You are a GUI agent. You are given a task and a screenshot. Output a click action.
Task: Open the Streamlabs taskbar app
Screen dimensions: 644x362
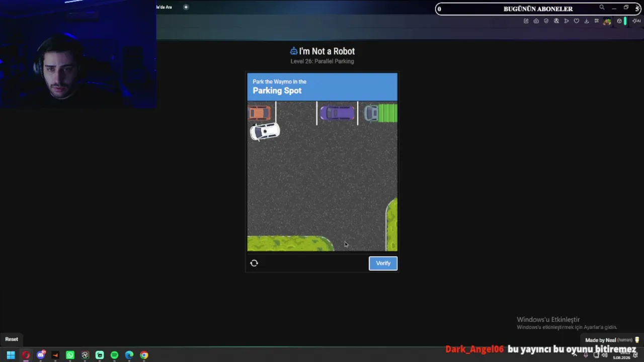pyautogui.click(x=100, y=355)
